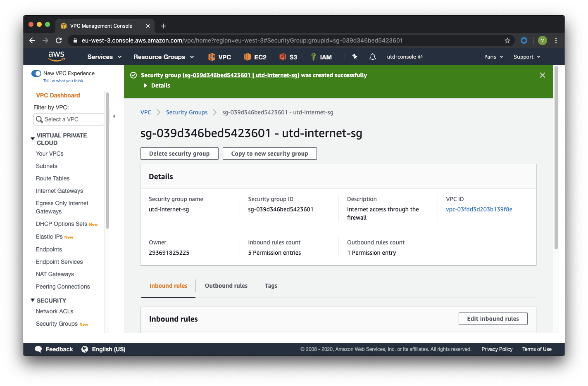
Task: Click Edit inbound rules button
Action: click(493, 319)
